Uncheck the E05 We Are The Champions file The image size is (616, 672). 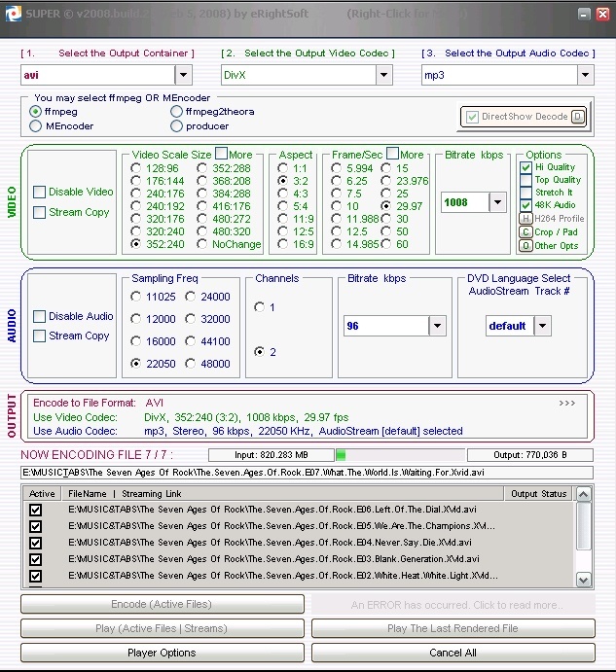point(36,526)
